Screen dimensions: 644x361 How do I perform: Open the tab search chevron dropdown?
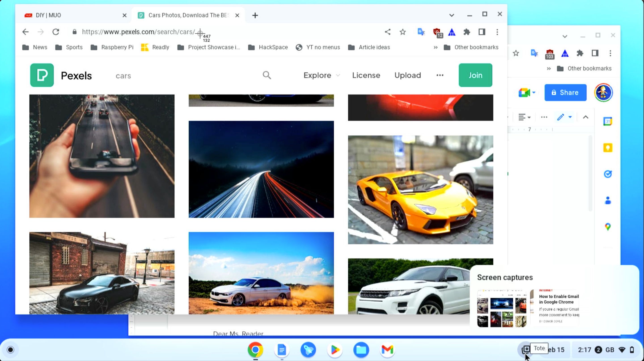point(452,15)
